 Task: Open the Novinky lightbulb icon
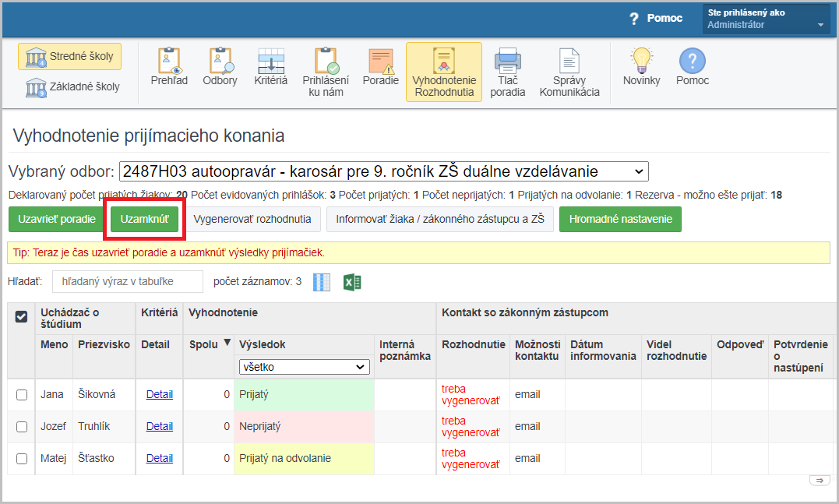pyautogui.click(x=641, y=61)
